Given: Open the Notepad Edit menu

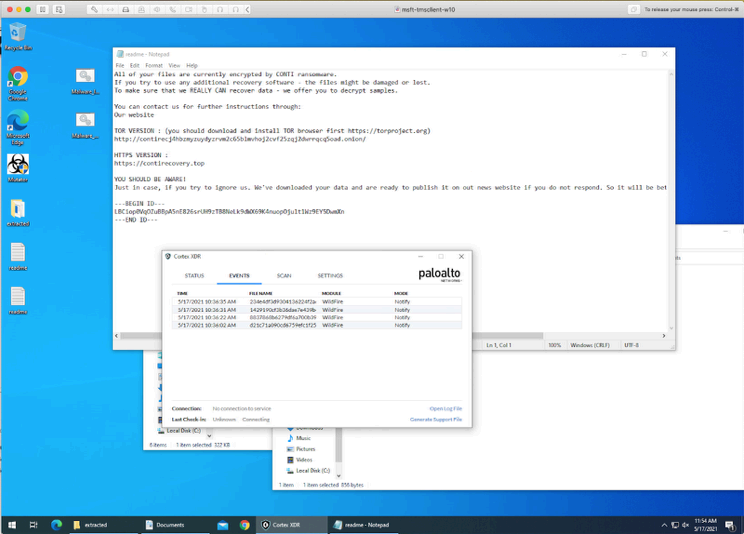Looking at the screenshot, I should (x=135, y=66).
